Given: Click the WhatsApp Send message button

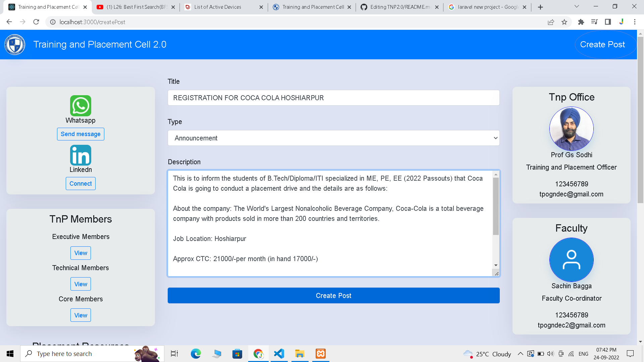Looking at the screenshot, I should coord(80,134).
